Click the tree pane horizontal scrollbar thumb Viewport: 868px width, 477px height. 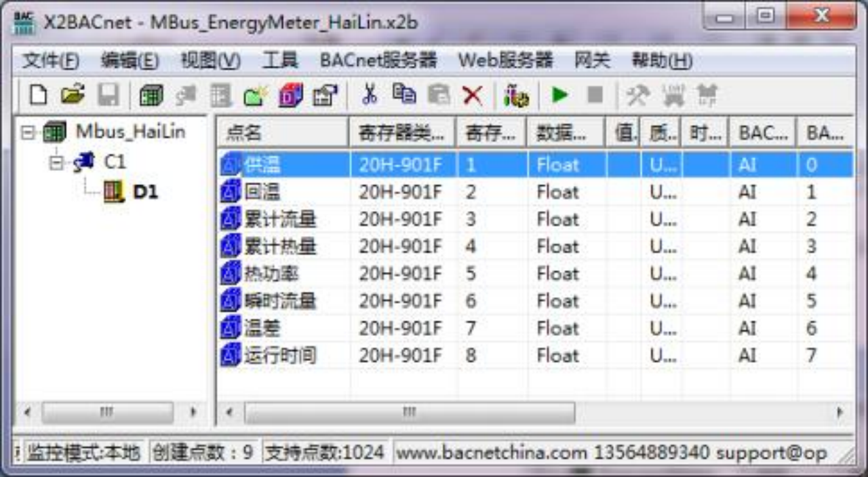coord(106,412)
